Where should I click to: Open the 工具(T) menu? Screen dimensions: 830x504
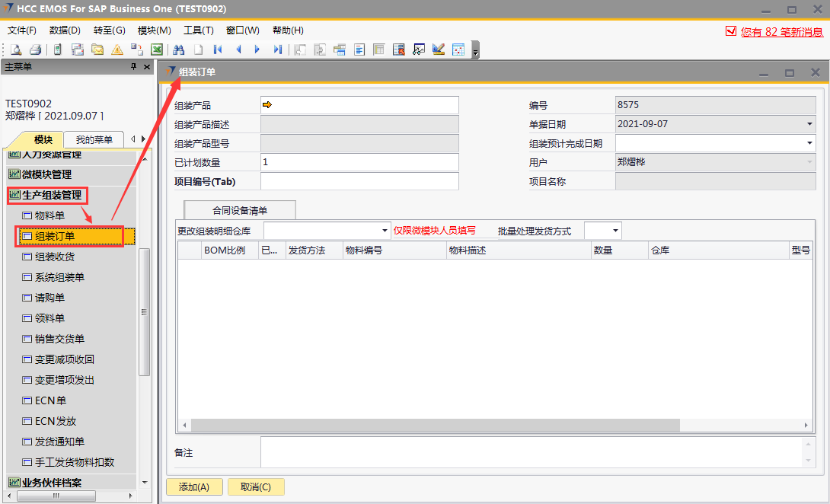(198, 30)
